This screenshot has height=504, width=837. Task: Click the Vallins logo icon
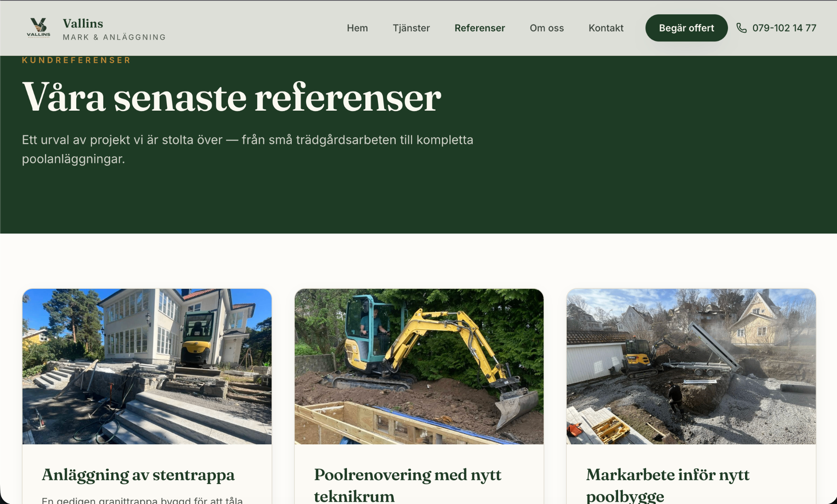point(38,28)
